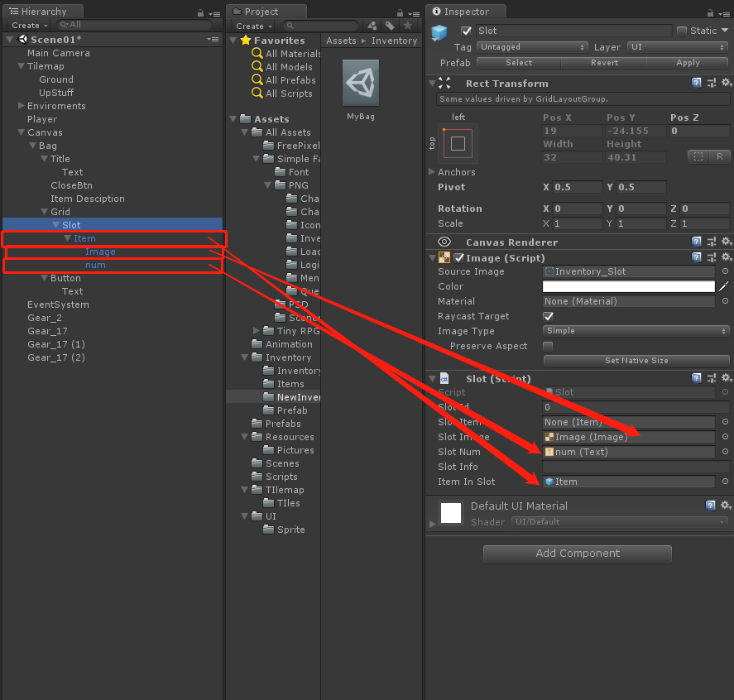Click the prefab Select button
Image resolution: width=734 pixels, height=700 pixels.
[519, 62]
